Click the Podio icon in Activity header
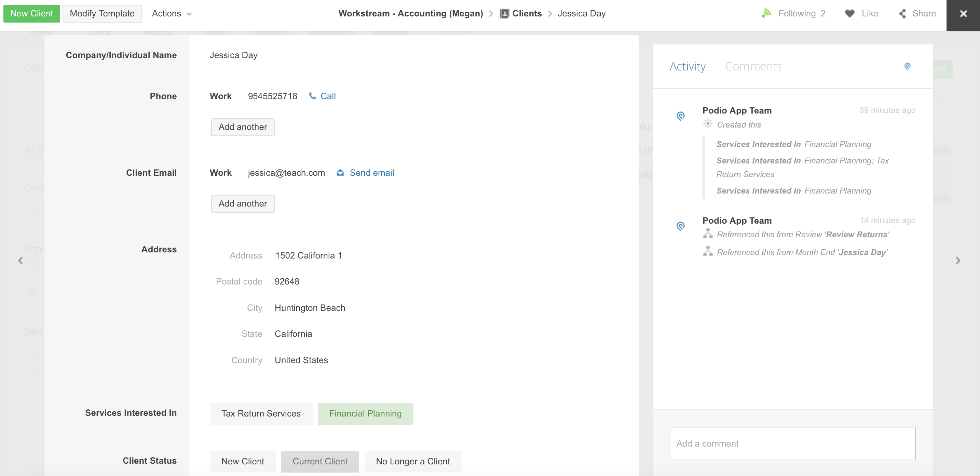980x476 pixels. [907, 66]
